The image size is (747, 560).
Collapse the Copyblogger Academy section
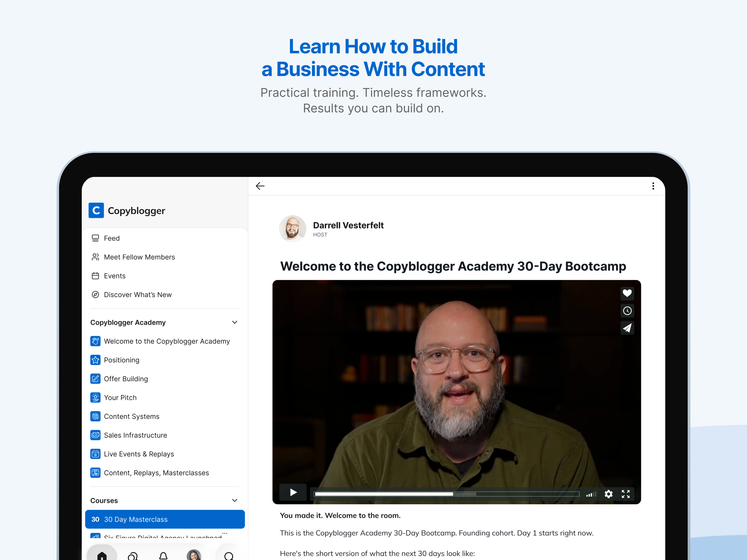[235, 322]
